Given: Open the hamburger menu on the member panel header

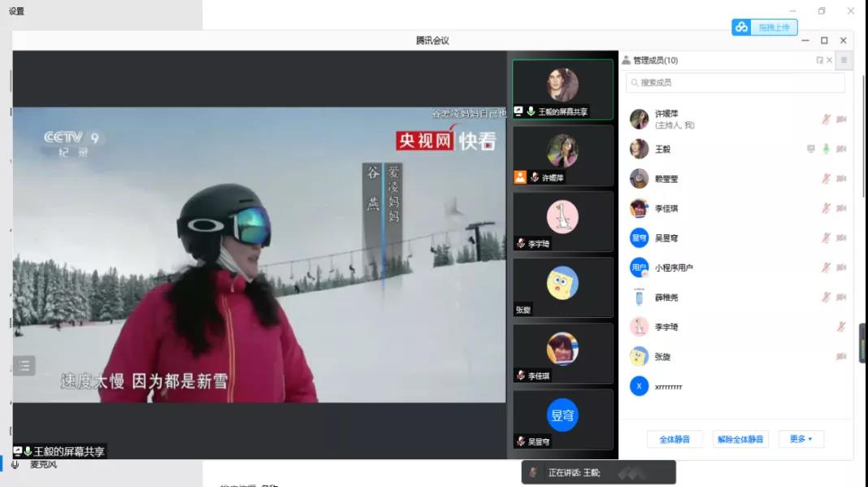Looking at the screenshot, I should [x=844, y=60].
